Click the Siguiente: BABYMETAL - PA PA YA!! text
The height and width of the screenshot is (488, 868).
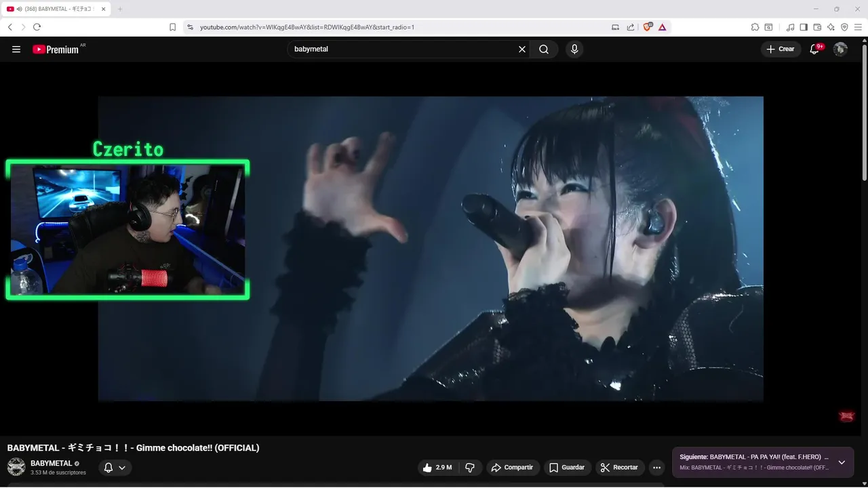point(754,457)
